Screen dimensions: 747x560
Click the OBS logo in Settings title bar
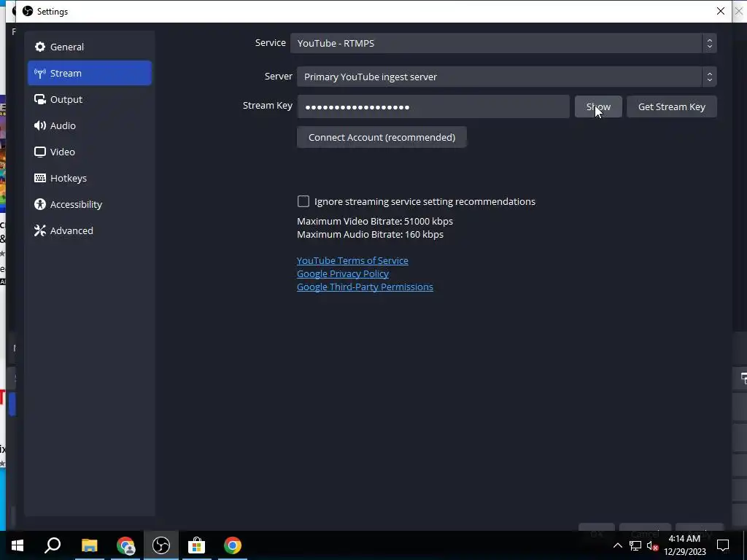coord(28,11)
